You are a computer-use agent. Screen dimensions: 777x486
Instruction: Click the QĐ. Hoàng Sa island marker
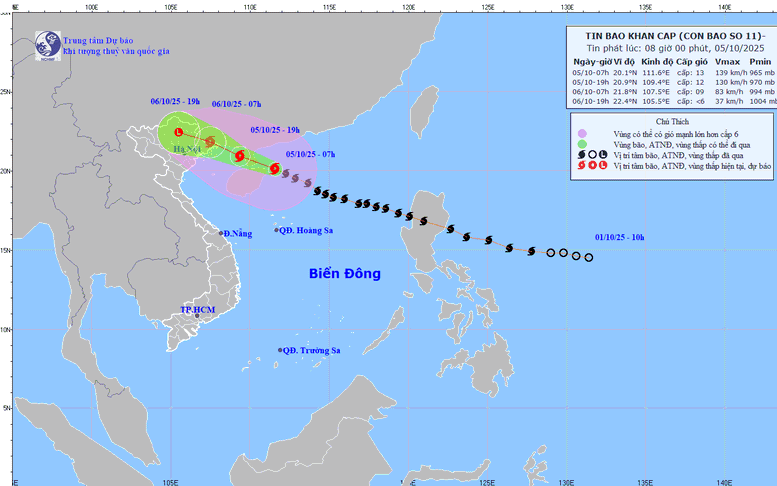tap(278, 230)
